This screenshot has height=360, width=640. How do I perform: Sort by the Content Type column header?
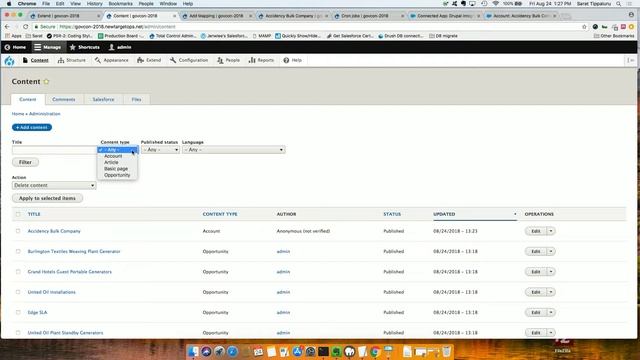coord(220,214)
